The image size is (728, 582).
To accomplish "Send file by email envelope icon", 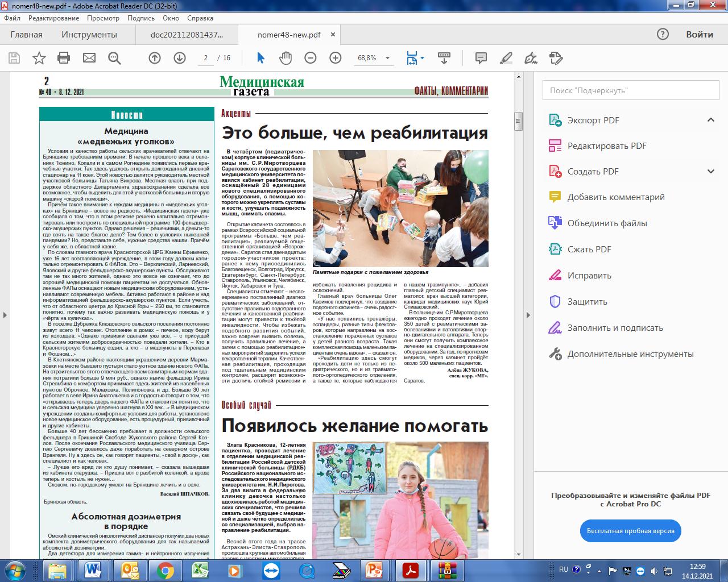I will point(89,58).
